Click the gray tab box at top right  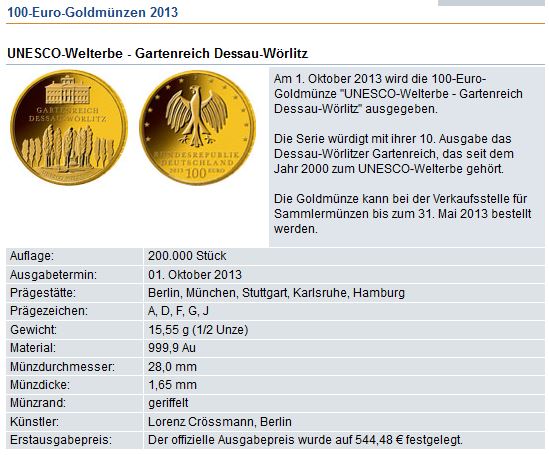point(491,2)
